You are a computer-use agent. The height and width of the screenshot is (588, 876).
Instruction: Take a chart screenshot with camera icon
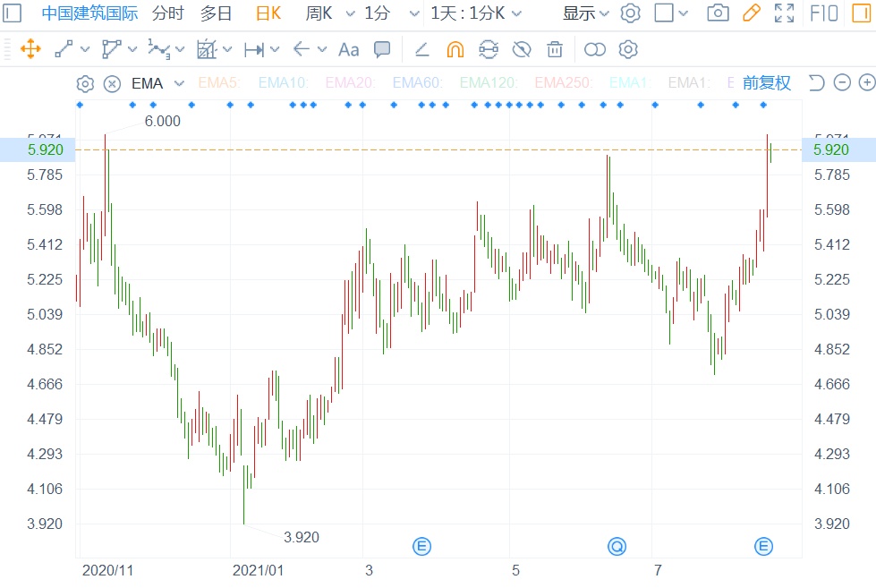[718, 13]
